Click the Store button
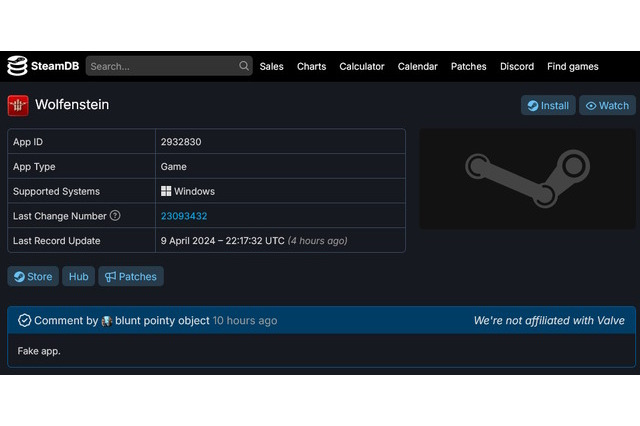 coord(33,276)
